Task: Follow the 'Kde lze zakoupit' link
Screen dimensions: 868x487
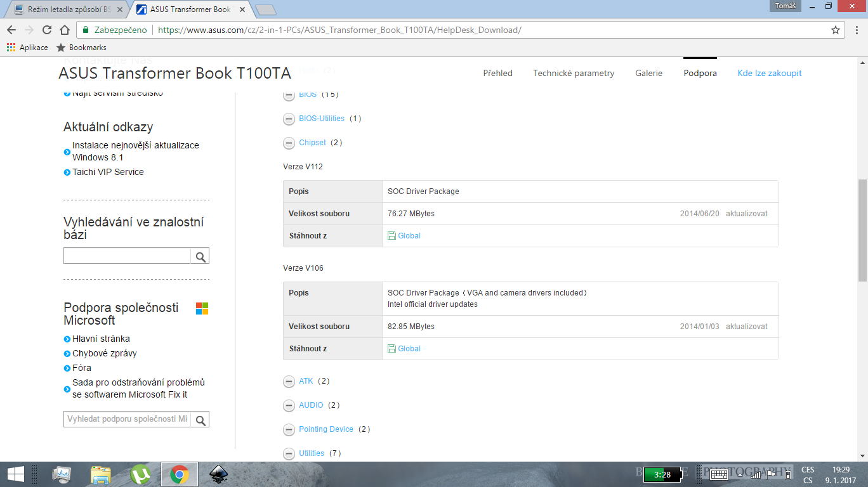Action: [x=770, y=73]
